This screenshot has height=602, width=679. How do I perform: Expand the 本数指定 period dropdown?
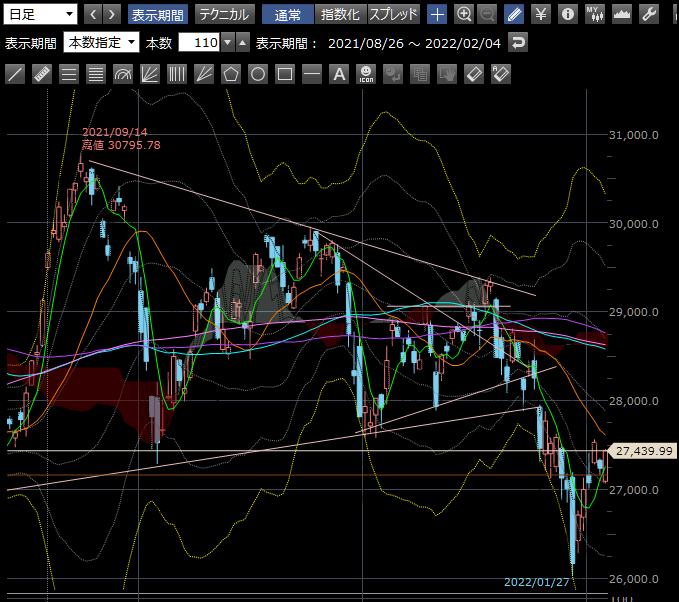click(x=101, y=42)
